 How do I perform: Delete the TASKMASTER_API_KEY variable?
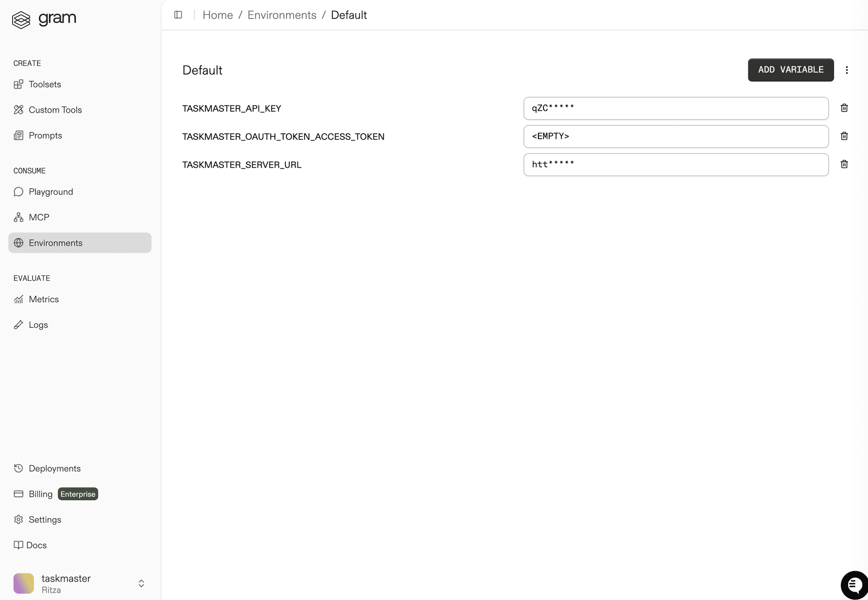[x=844, y=108]
